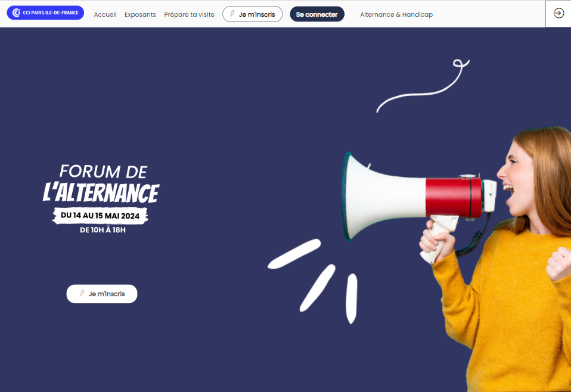This screenshot has height=392, width=571.
Task: Click the megaphone image
Action: click(419, 205)
